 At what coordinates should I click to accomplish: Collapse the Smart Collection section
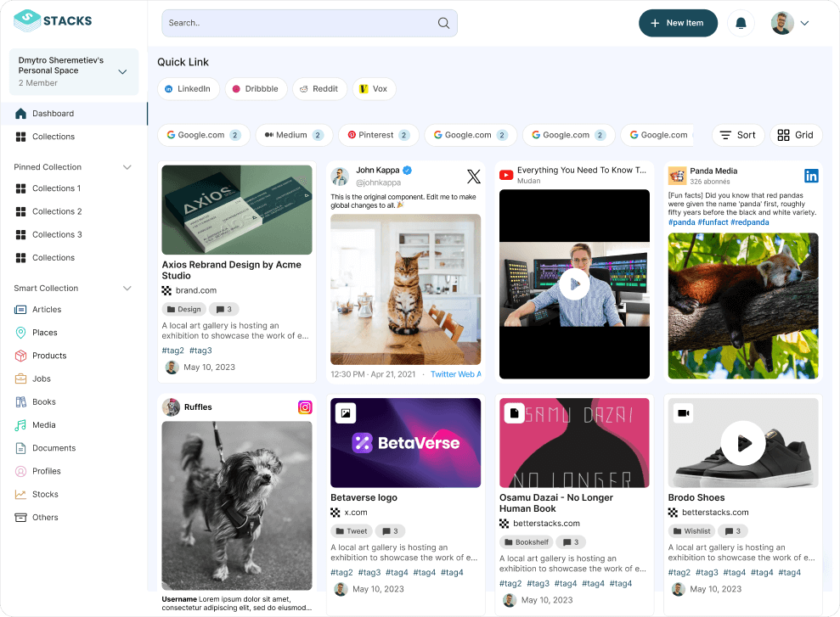click(127, 289)
